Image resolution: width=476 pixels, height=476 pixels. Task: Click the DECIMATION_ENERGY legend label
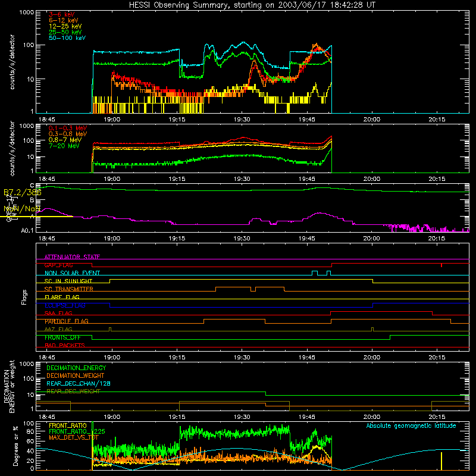pyautogui.click(x=76, y=368)
